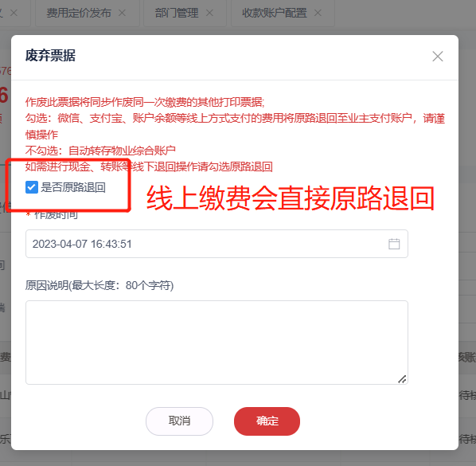476x466 pixels.
Task: Switch to the 部门管理 tab
Action: click(177, 13)
